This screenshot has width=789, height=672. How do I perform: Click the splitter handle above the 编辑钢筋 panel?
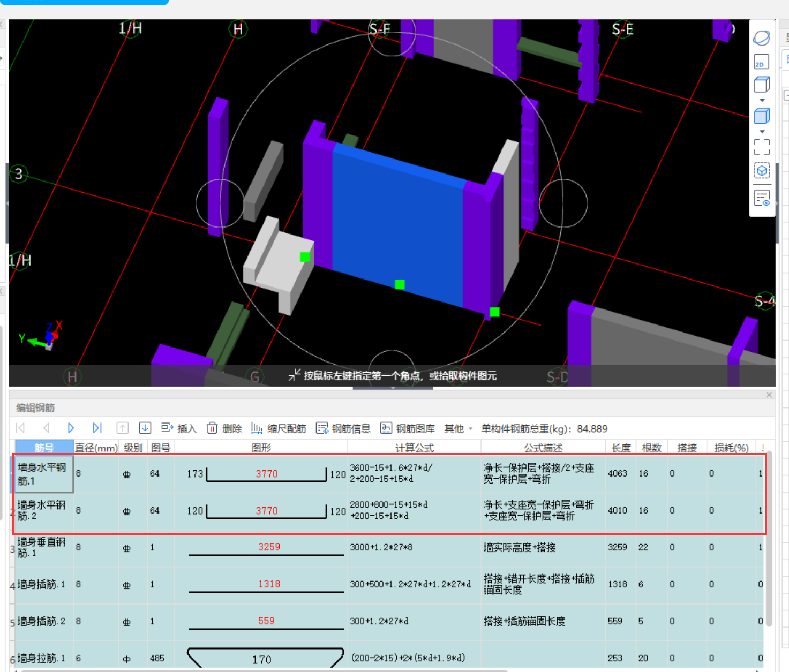(393, 388)
